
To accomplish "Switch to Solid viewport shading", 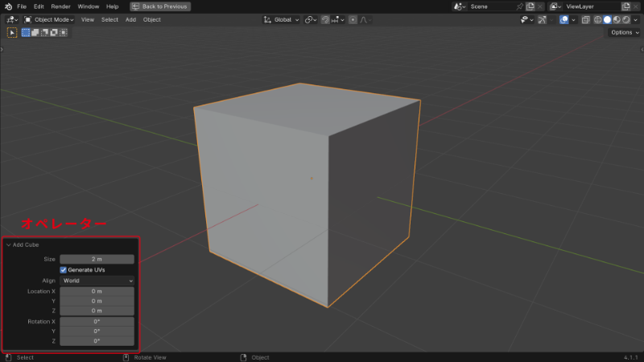I will click(608, 19).
